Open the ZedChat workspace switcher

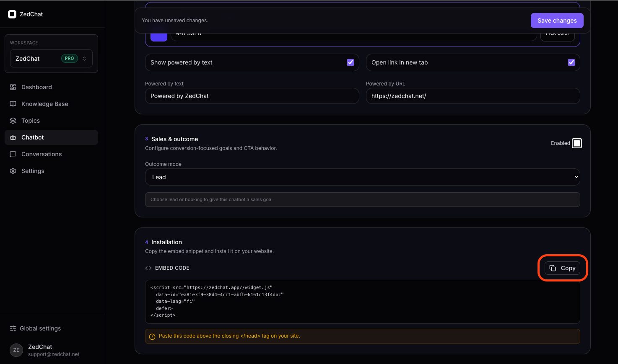(x=51, y=58)
